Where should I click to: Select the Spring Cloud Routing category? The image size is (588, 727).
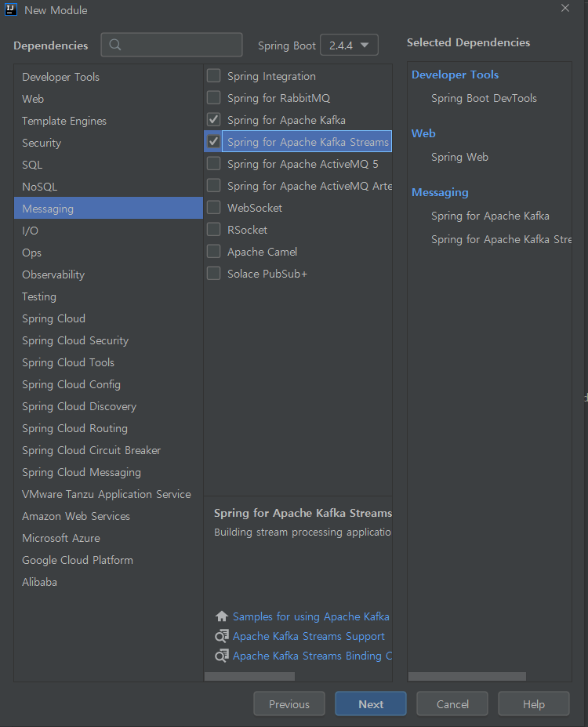pos(108,428)
